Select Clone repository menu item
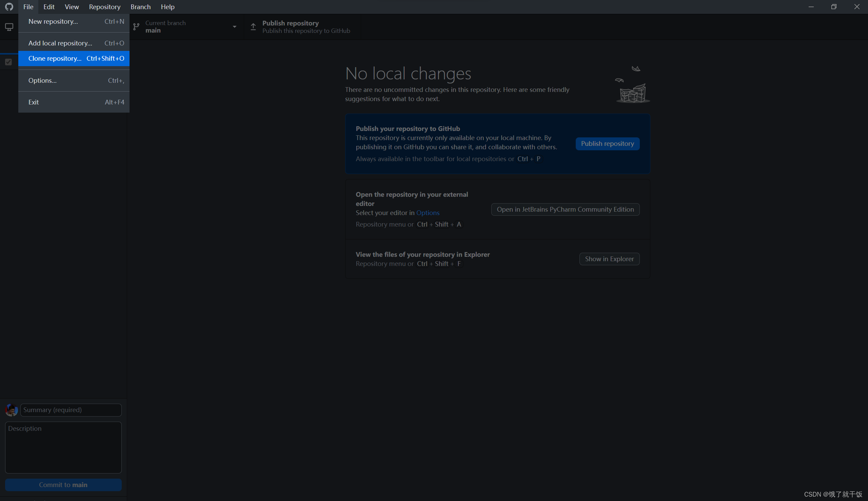This screenshot has height=501, width=868. 55,58
